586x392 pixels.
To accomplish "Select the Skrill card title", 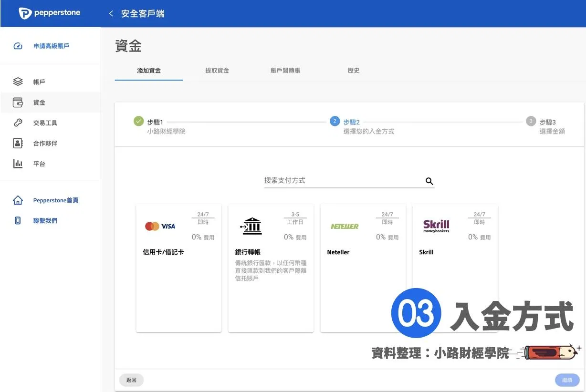I will (x=426, y=252).
